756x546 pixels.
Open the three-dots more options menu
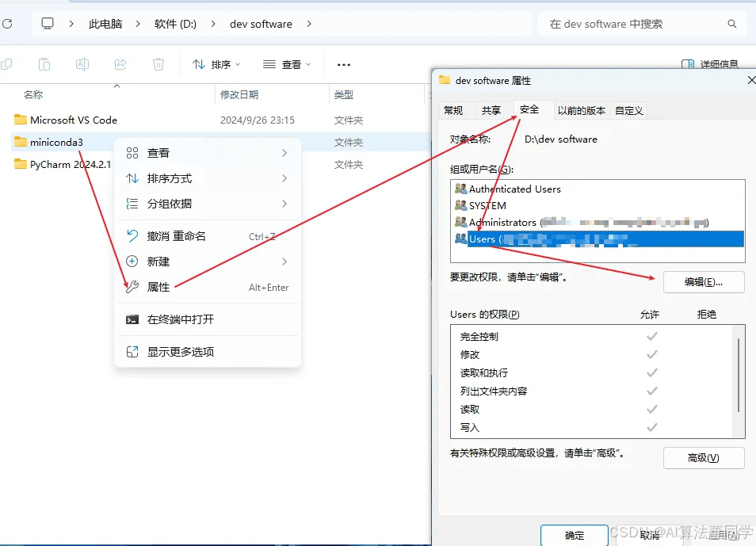pyautogui.click(x=344, y=65)
